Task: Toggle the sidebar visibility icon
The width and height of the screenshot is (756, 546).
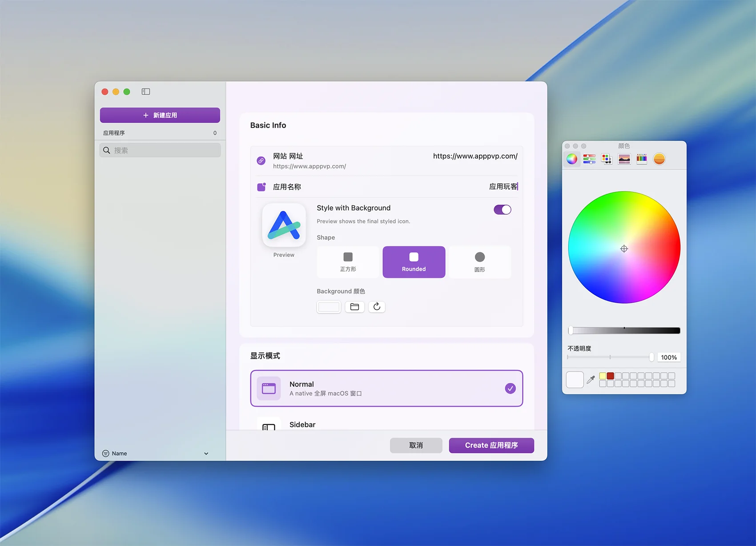Action: pos(146,92)
